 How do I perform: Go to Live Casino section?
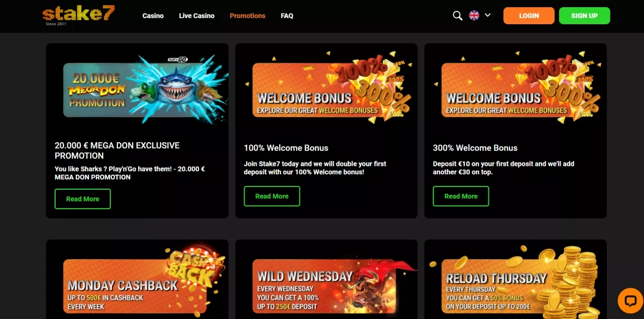pos(196,16)
